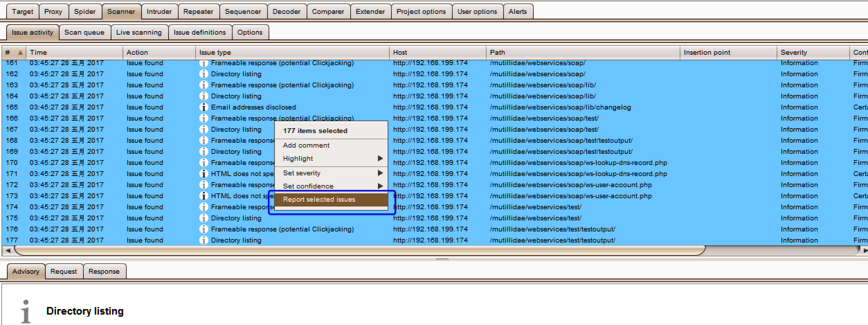This screenshot has height=325, width=868.
Task: View the Alerts tab
Action: click(x=518, y=11)
